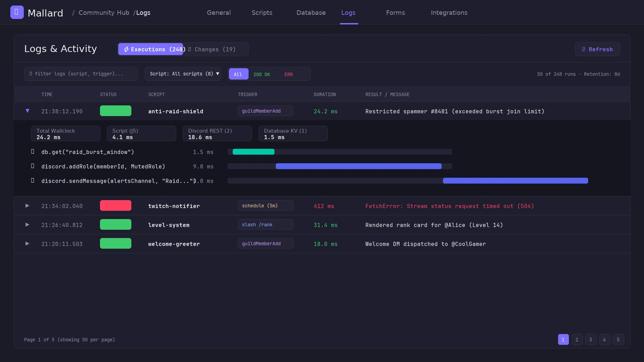Viewport: 644px width, 362px height.
Task: Click the 21:26:40.812 timestamp
Action: coord(62,225)
